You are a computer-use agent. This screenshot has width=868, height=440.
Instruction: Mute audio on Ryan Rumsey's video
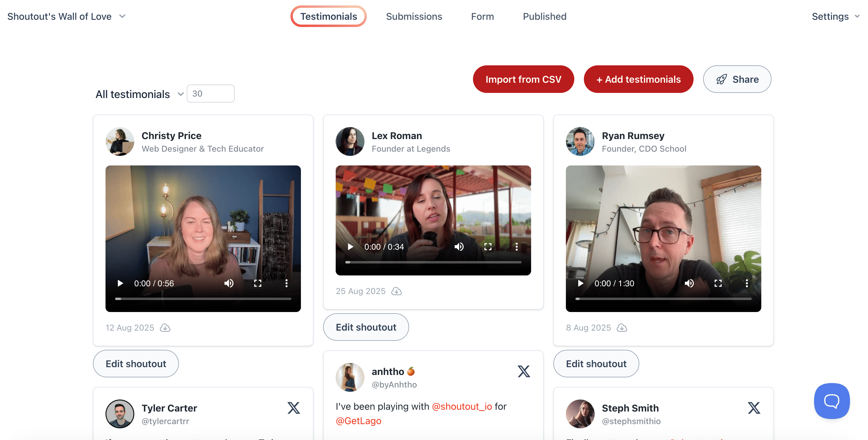(689, 283)
